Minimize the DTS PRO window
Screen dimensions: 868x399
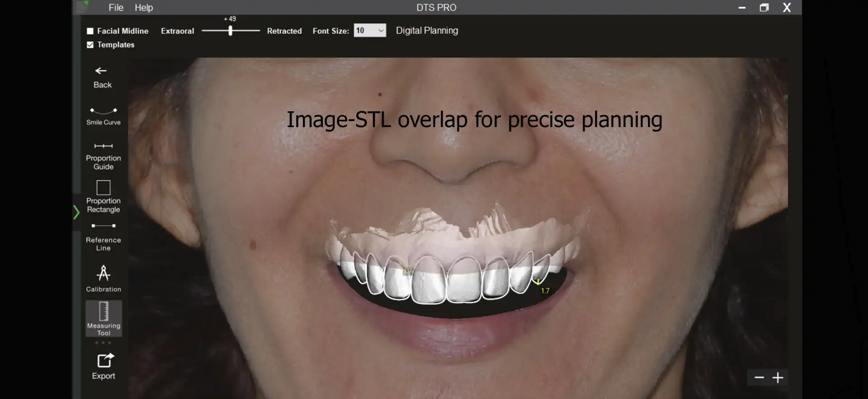pyautogui.click(x=742, y=8)
